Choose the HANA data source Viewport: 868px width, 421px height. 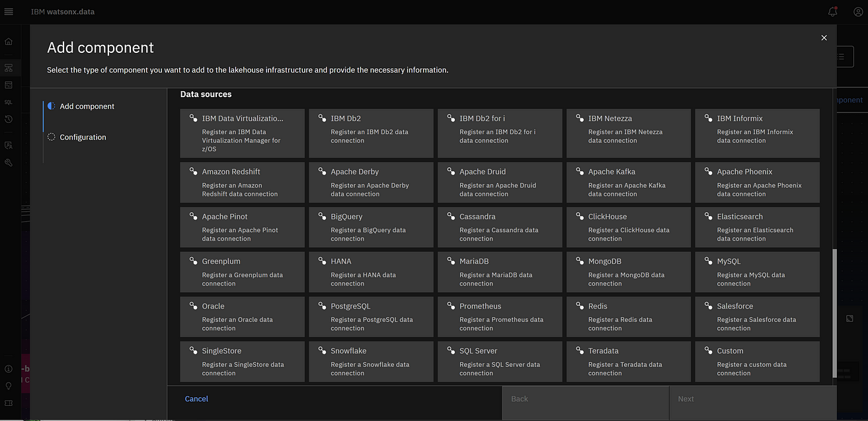(x=371, y=272)
